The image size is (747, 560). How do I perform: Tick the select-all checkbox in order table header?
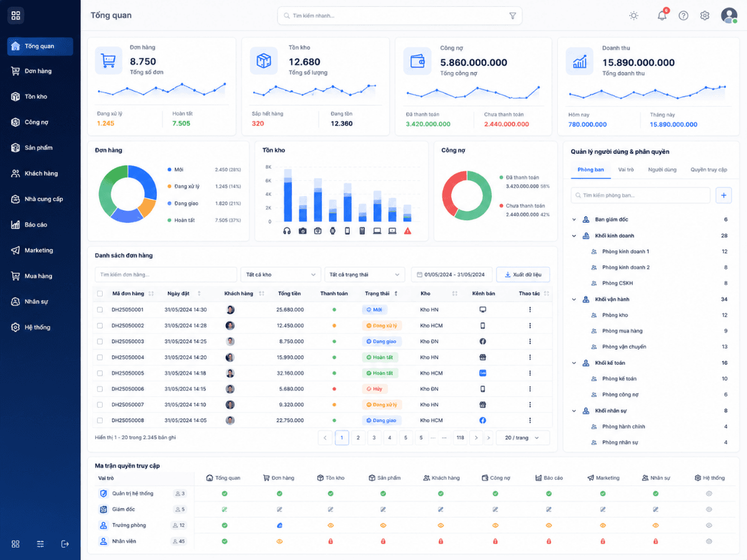[100, 293]
